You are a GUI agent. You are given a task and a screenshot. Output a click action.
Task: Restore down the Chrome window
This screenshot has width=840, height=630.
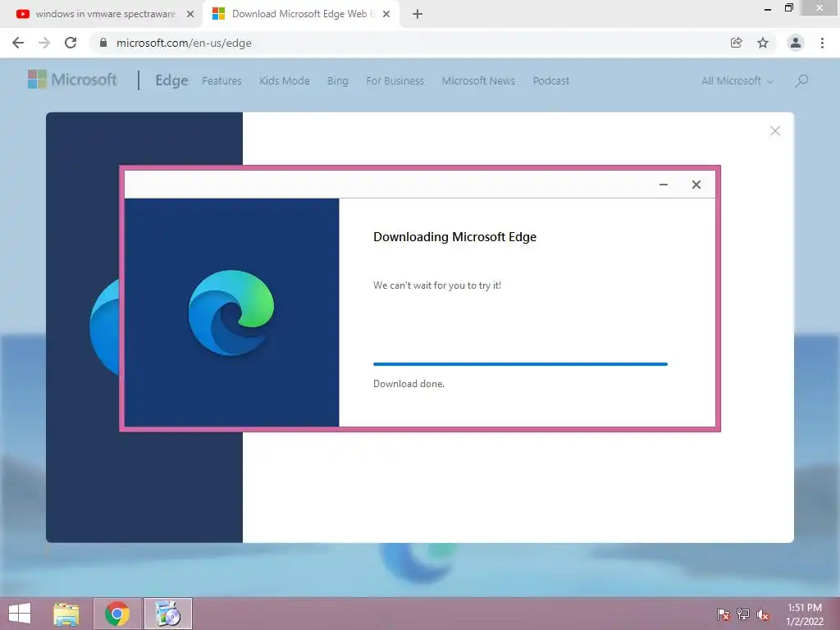click(788, 7)
